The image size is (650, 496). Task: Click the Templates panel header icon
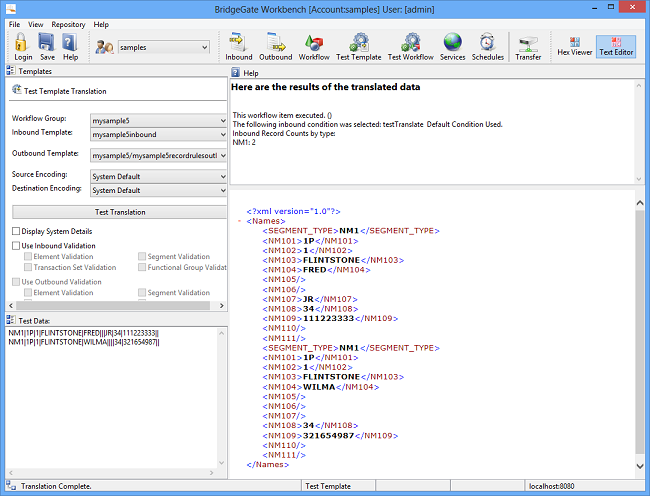click(10, 71)
